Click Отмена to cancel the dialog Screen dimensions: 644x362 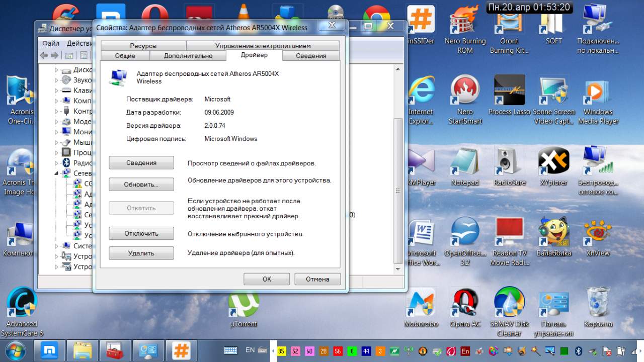coord(317,279)
